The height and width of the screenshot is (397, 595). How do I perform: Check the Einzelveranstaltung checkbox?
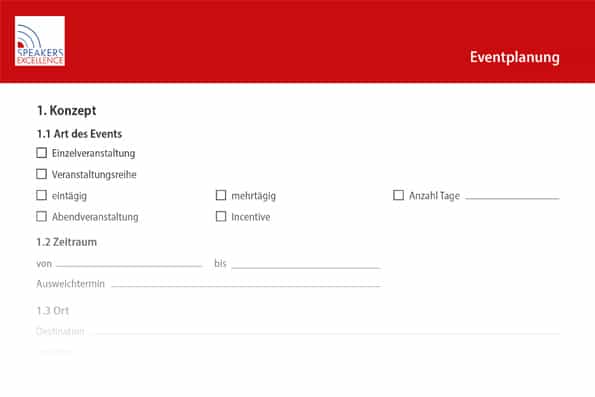click(x=41, y=153)
